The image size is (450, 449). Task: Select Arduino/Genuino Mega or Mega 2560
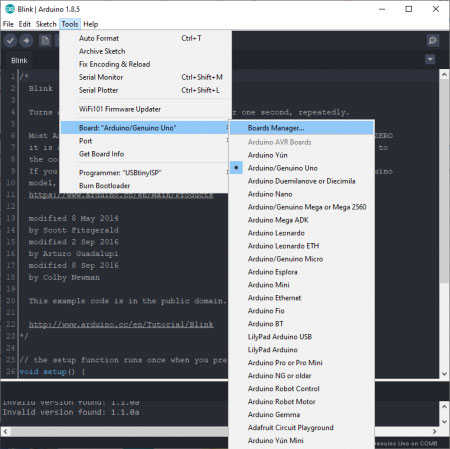(x=302, y=207)
